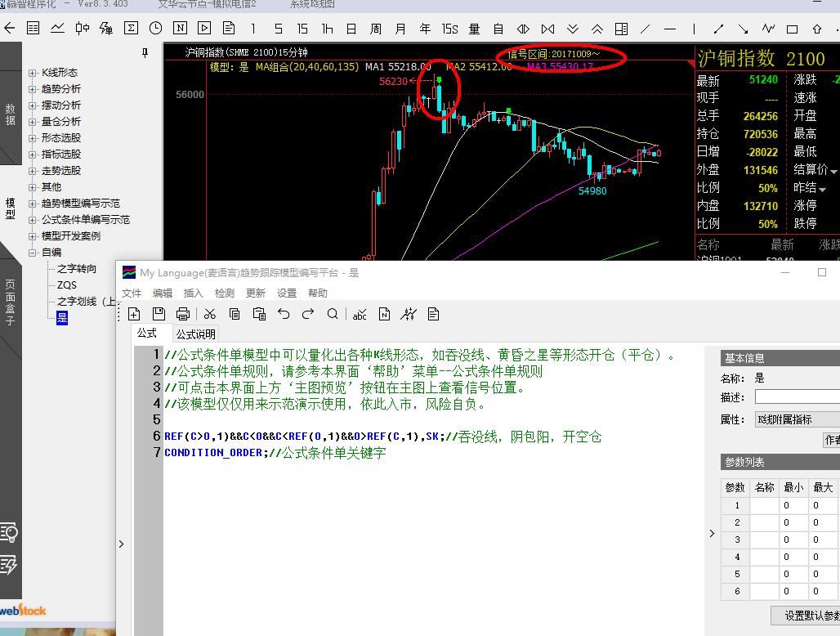The image size is (840, 636).
Task: Expand the K线形态 tree node
Action: 33,73
